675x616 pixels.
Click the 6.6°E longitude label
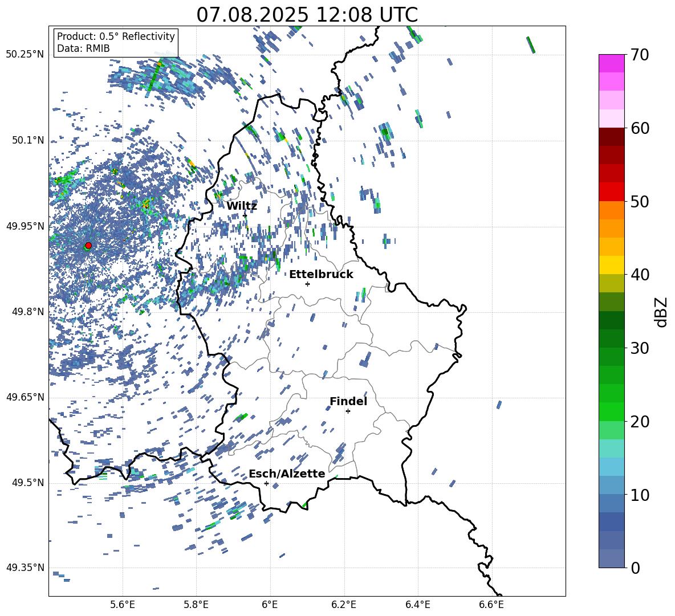click(491, 605)
